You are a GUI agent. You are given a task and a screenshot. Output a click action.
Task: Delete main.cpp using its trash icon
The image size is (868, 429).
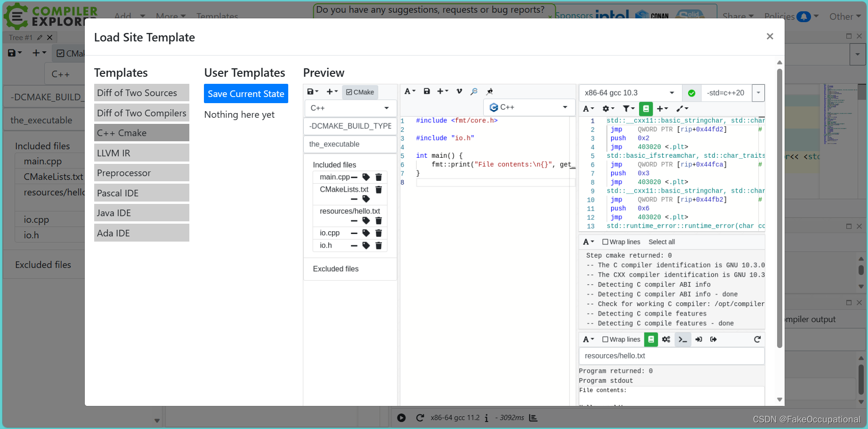click(378, 177)
